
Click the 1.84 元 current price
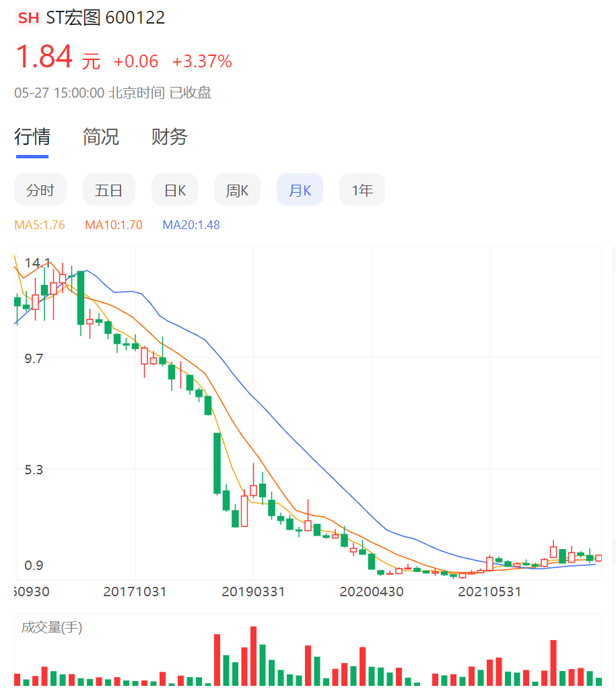tap(57, 59)
